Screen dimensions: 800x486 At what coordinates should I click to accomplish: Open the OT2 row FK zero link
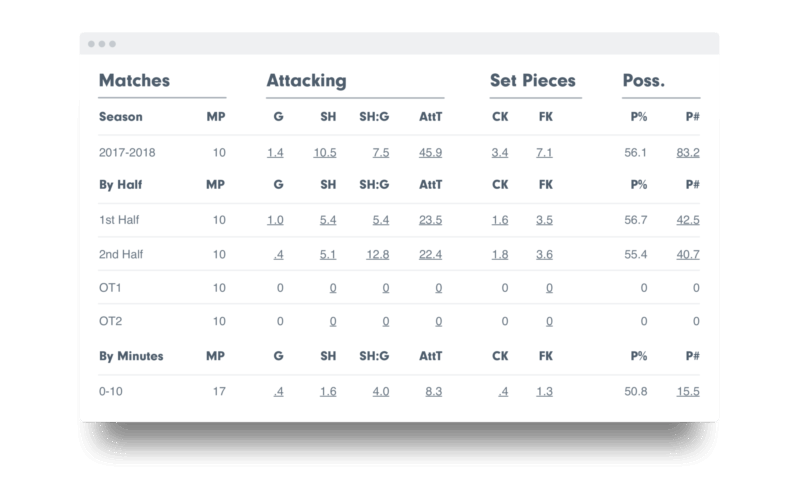pyautogui.click(x=549, y=321)
